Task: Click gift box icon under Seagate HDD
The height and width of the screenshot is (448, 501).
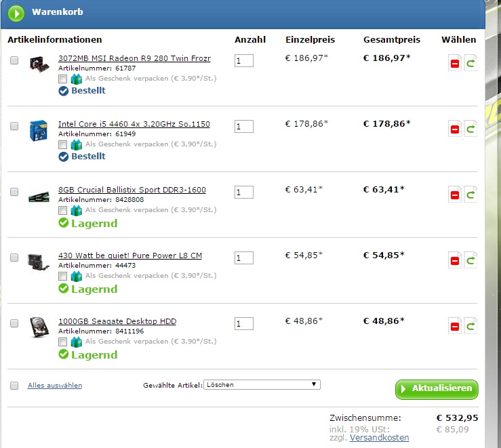Action: 76,342
